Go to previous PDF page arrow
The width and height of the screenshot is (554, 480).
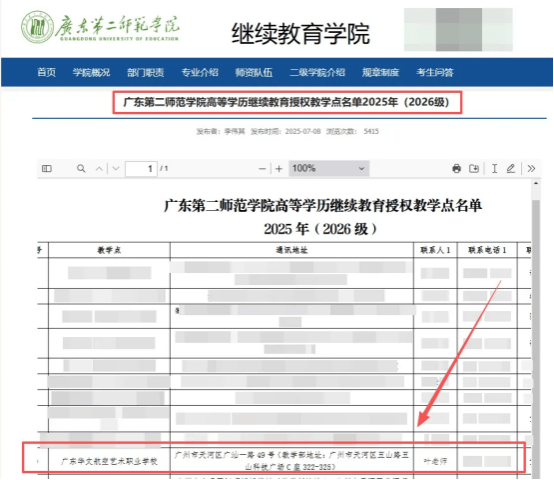(x=99, y=169)
